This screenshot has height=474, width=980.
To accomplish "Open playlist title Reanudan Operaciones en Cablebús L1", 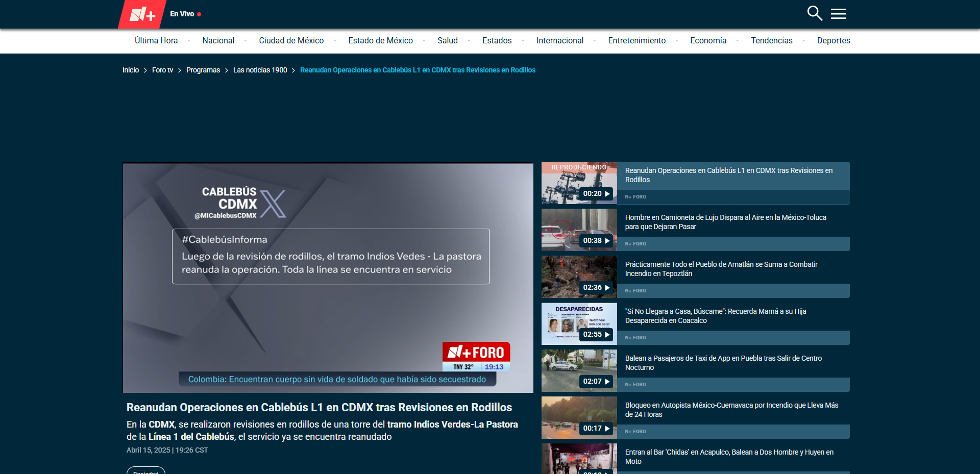I will coord(729,175).
